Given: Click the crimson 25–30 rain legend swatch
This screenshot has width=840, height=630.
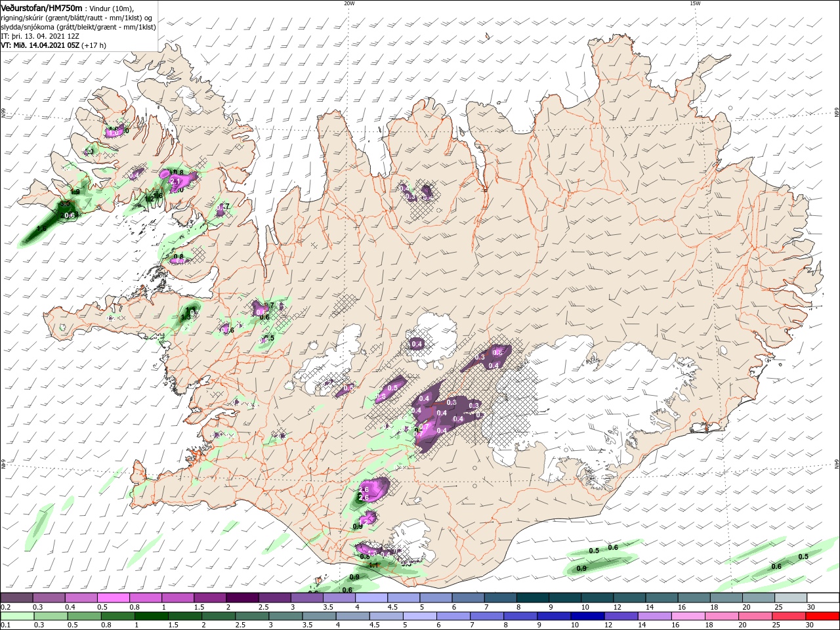Looking at the screenshot, I should (788, 616).
